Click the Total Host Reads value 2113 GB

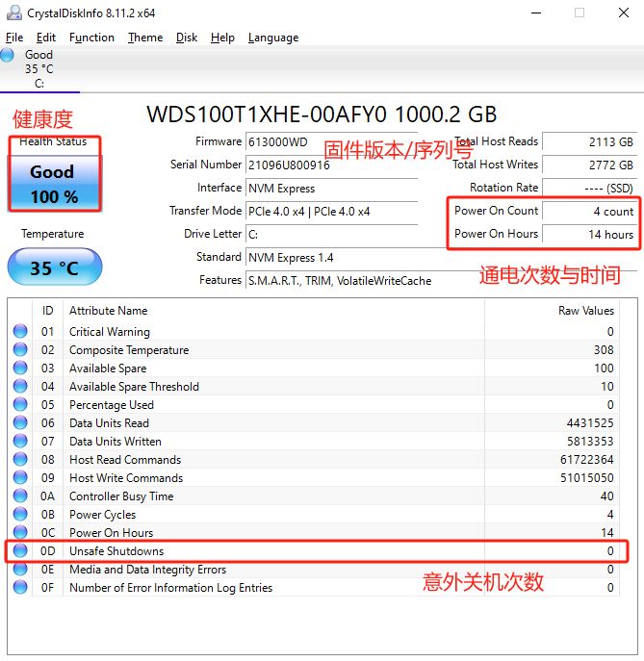tap(589, 142)
